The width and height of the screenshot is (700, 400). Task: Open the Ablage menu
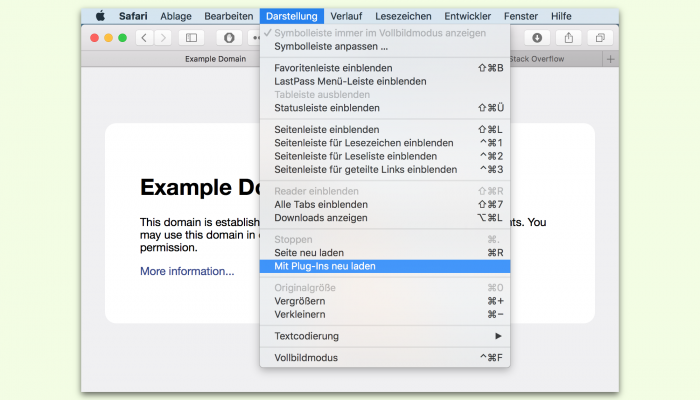pyautogui.click(x=176, y=16)
